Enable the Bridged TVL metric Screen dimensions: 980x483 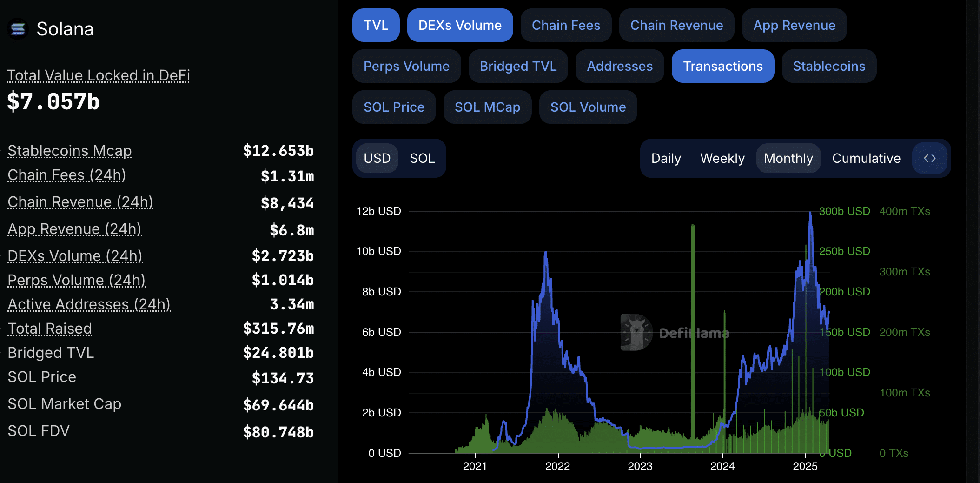pos(518,66)
